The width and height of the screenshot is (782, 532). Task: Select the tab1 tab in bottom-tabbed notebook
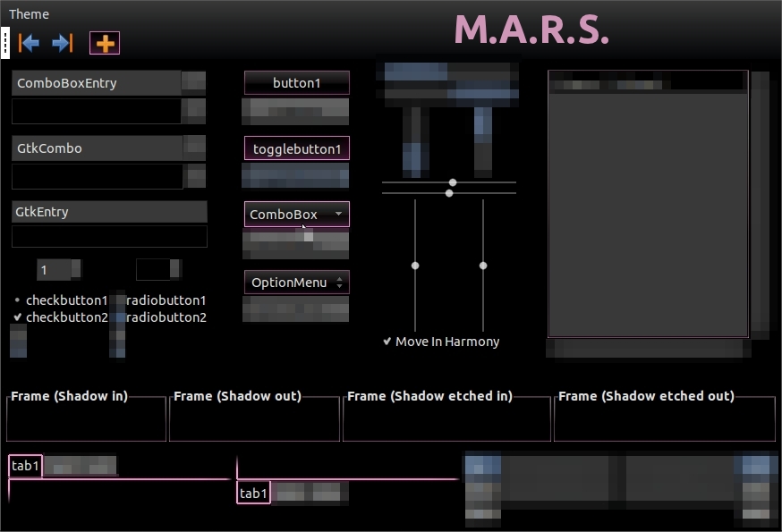click(253, 494)
